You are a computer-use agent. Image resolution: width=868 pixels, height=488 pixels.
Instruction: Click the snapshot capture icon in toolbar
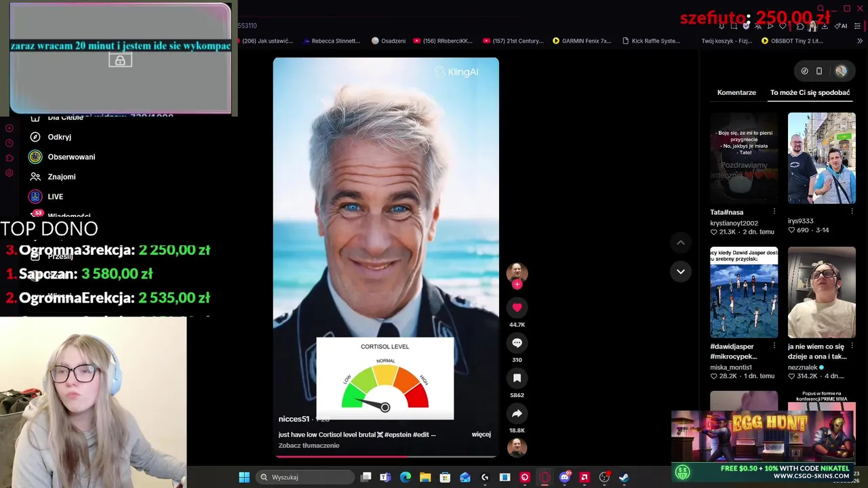[734, 26]
